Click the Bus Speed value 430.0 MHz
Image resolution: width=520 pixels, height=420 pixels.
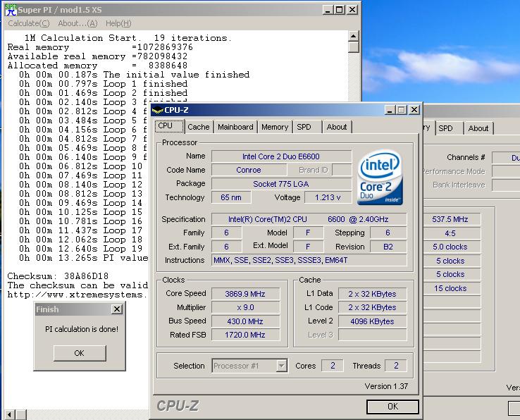[245, 321]
